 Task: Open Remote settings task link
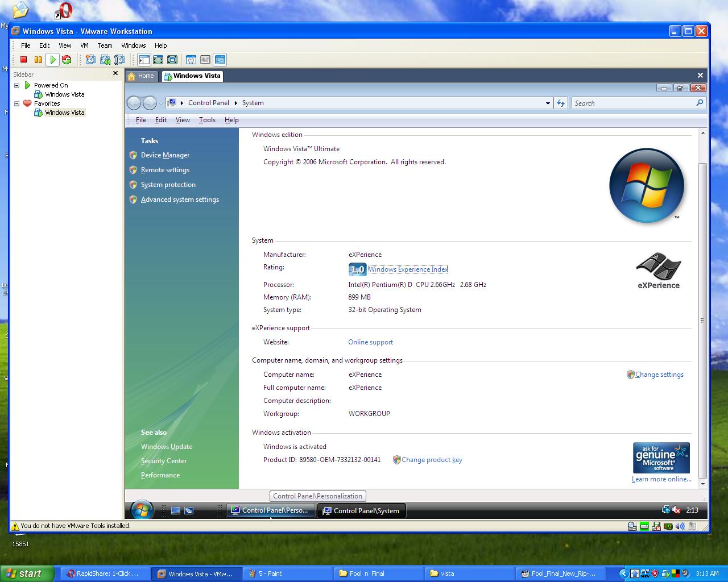(165, 170)
